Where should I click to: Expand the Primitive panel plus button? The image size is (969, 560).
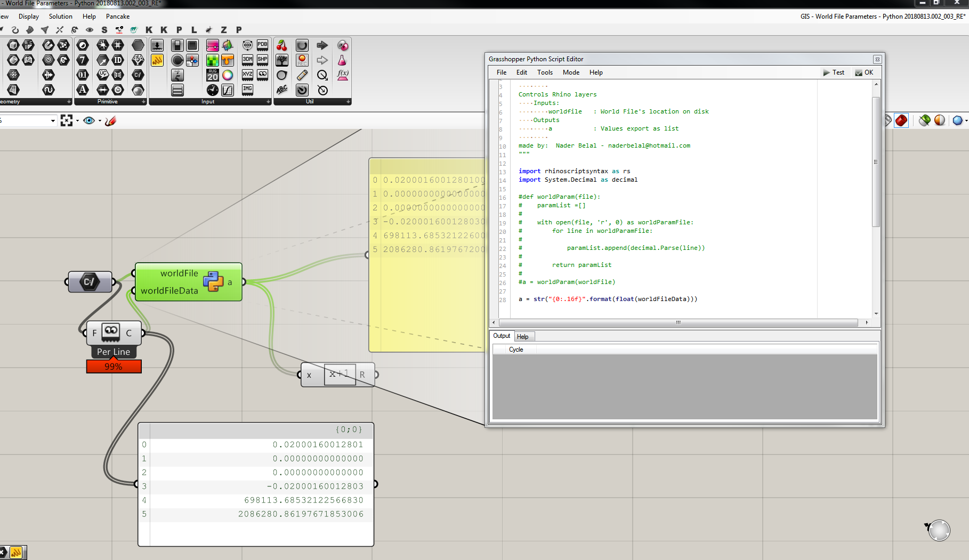(x=143, y=102)
